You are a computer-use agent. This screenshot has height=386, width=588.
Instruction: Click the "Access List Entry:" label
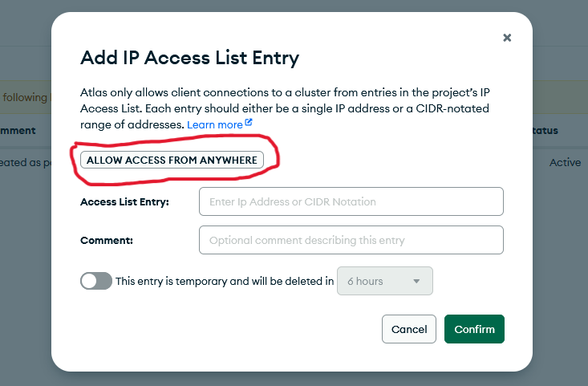pos(124,202)
